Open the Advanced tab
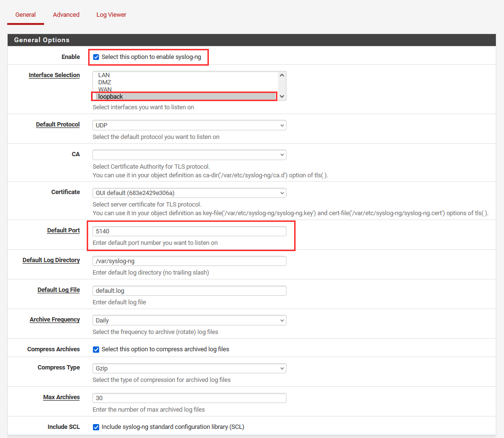This screenshot has width=504, height=438. [66, 15]
